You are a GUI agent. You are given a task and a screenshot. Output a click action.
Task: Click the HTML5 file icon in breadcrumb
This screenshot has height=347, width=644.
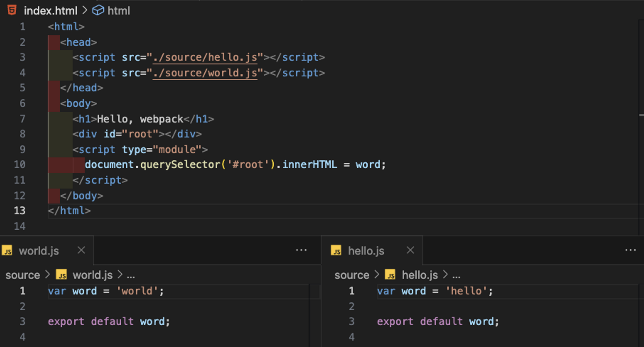tap(12, 10)
